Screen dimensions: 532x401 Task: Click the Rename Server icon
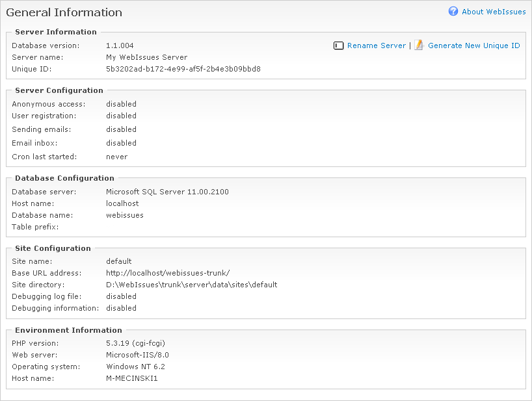click(338, 45)
